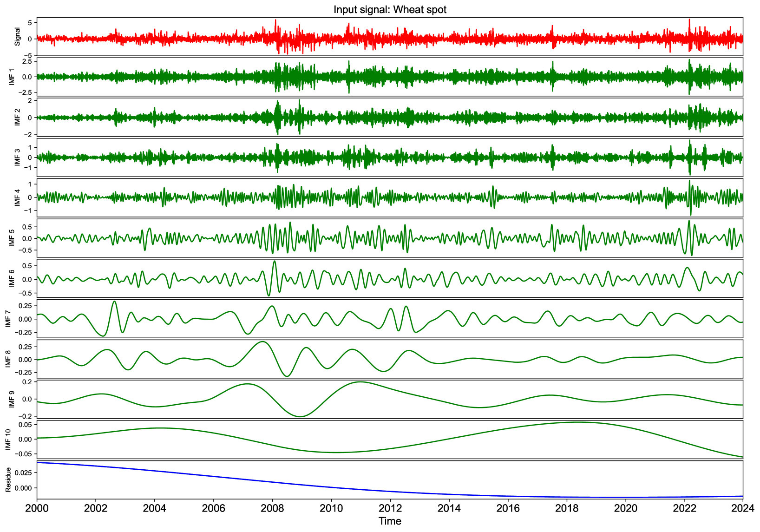Click the "Time" x-axis label
760x532 pixels.
(x=390, y=521)
